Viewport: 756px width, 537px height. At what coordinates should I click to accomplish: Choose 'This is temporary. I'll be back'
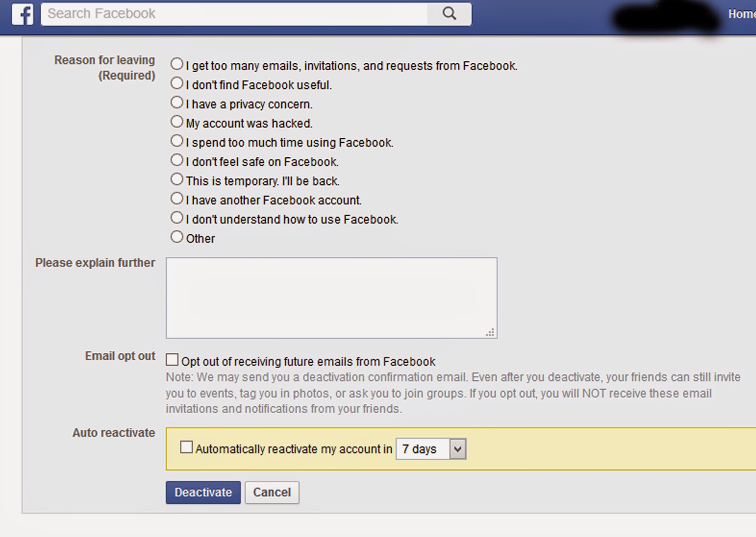coord(177,179)
